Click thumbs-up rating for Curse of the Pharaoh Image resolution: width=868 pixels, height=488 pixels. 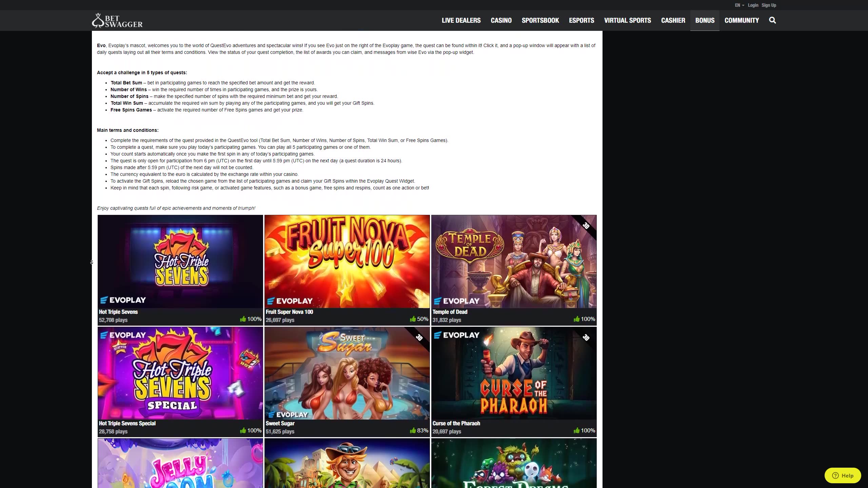coord(576,430)
